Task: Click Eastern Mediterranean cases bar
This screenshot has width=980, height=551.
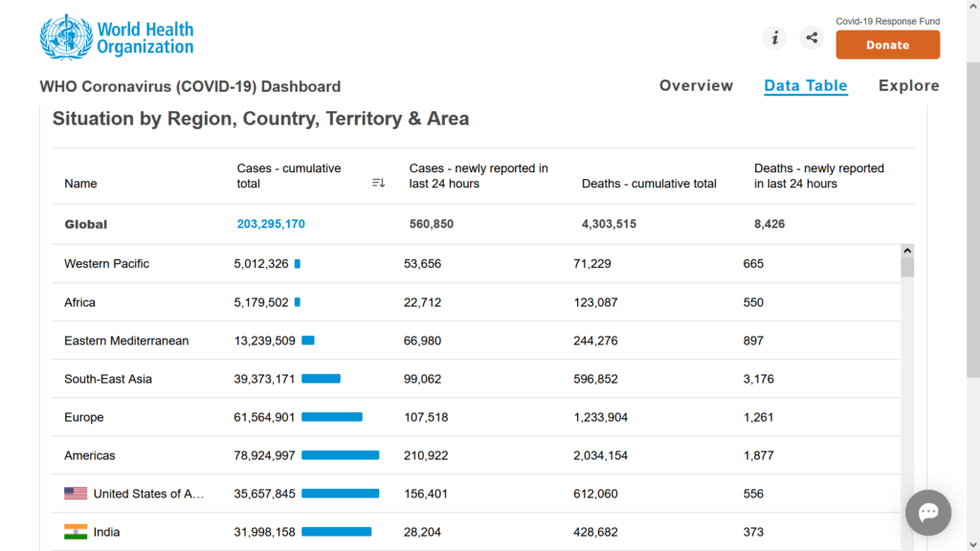Action: [x=308, y=341]
